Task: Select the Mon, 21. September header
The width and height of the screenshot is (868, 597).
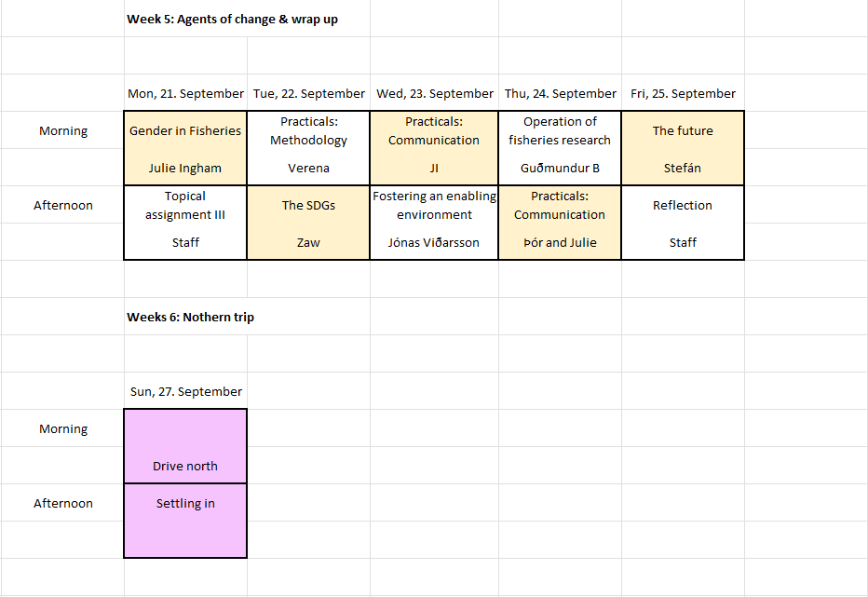Action: point(185,93)
